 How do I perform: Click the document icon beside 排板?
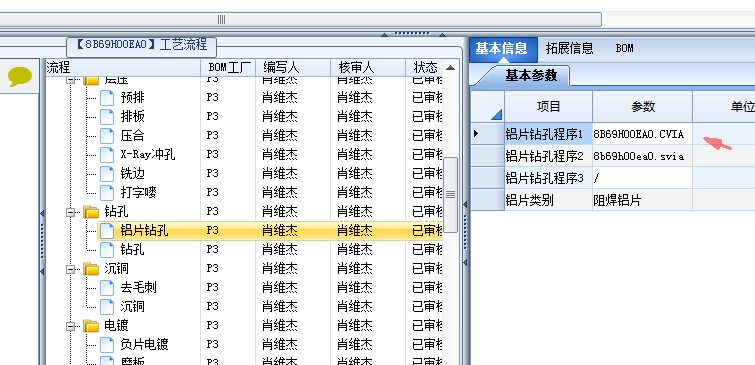pyautogui.click(x=107, y=117)
